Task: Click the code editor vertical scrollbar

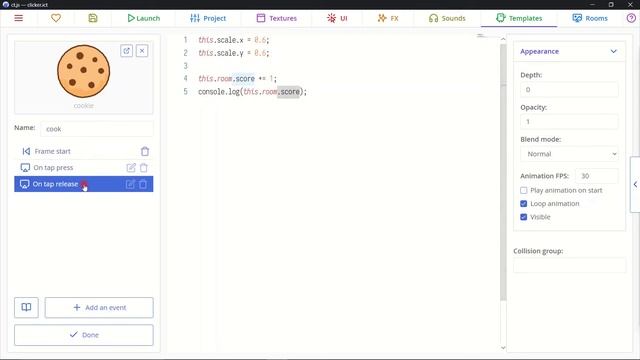Action: (x=503, y=171)
